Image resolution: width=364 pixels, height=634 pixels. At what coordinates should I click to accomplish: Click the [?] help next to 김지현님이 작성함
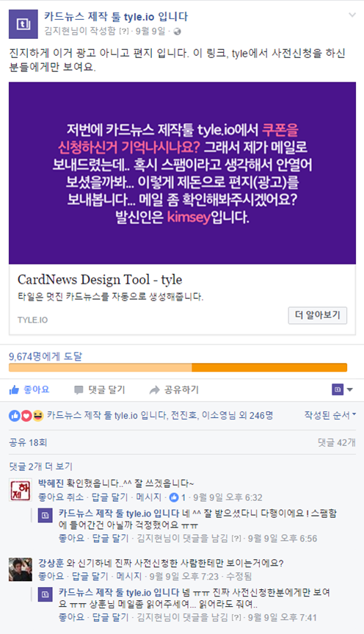point(124,31)
